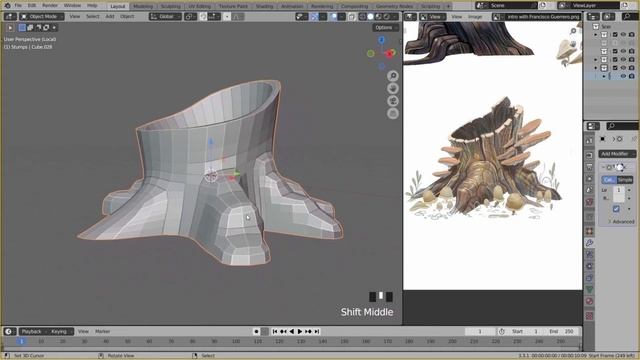
Task: Switch to the Sculpting workspace tab
Action: (x=170, y=6)
